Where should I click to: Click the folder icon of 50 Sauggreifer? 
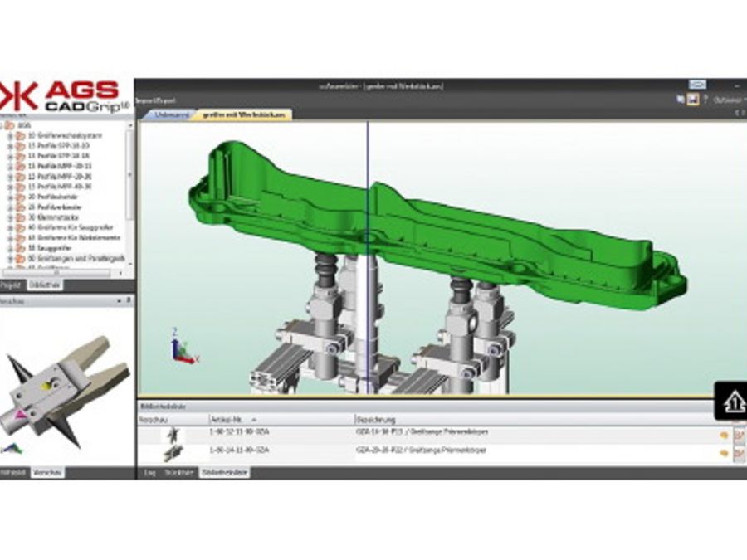(x=21, y=248)
